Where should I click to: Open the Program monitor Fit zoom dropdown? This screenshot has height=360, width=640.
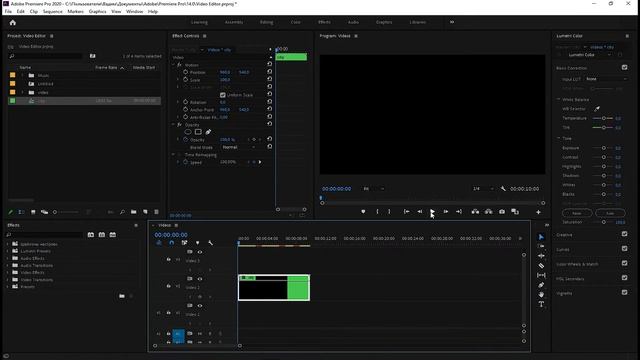373,189
